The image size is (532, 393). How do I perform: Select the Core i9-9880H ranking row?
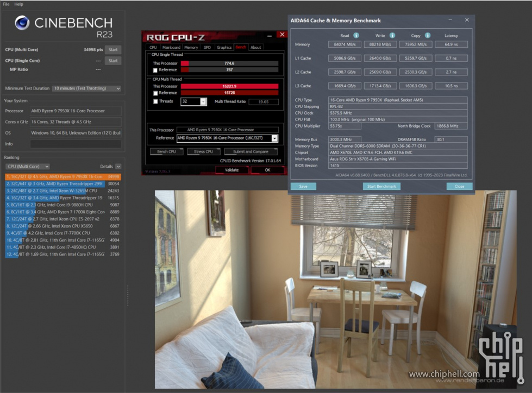coord(63,205)
